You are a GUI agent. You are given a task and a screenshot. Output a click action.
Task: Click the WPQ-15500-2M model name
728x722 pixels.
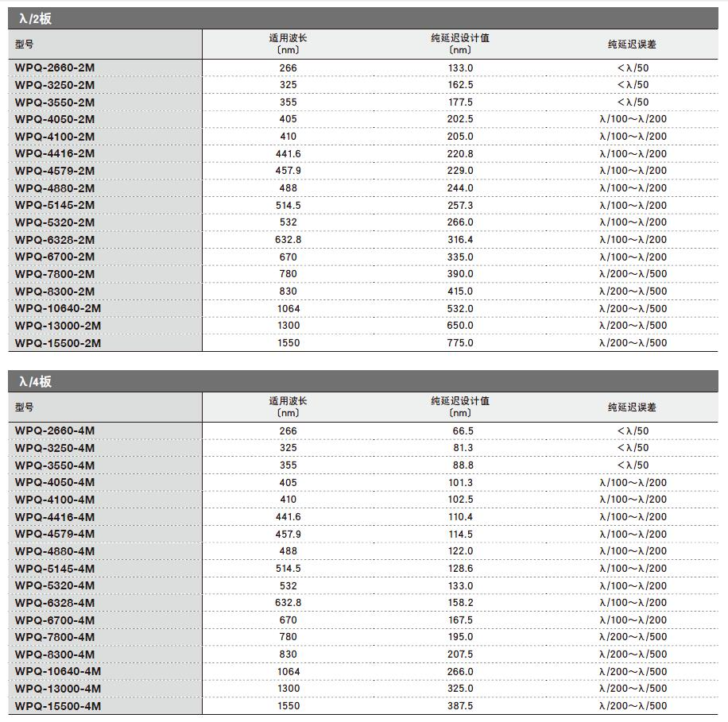pyautogui.click(x=58, y=343)
